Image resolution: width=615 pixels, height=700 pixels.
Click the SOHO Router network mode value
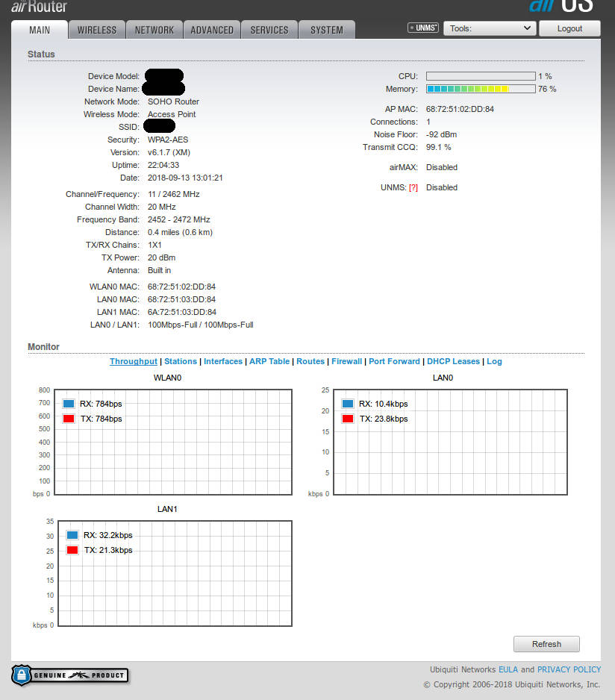[x=173, y=101]
